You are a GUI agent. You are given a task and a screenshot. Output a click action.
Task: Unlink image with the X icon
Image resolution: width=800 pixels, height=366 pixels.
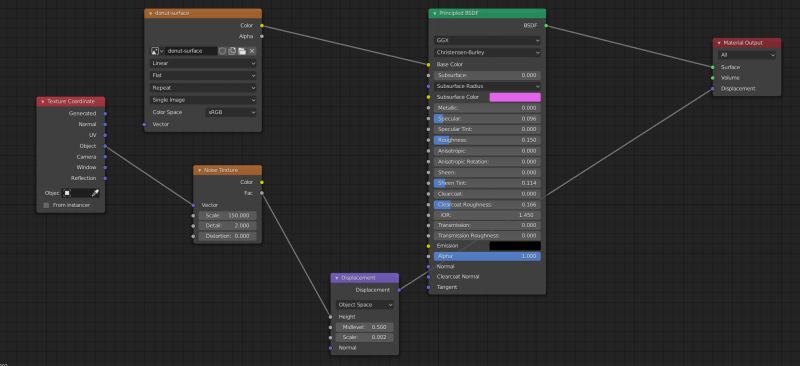pos(252,51)
